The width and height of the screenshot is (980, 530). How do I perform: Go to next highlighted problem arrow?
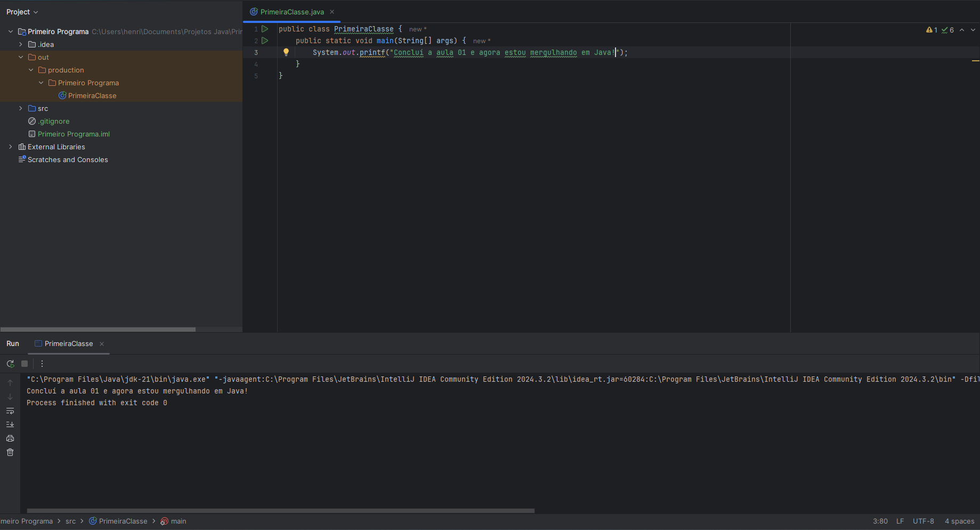click(973, 30)
